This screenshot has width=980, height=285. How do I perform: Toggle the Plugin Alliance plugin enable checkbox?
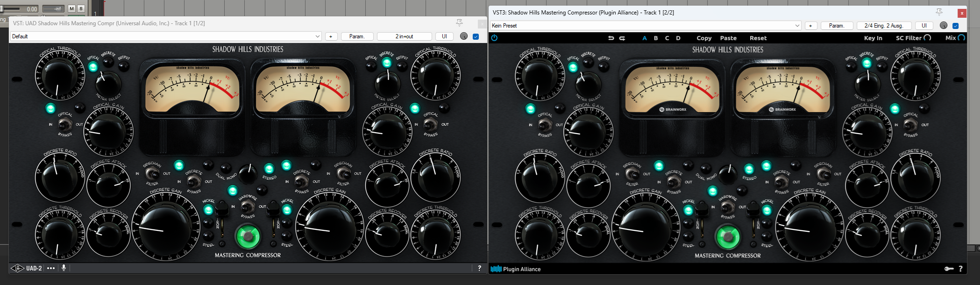tap(956, 26)
